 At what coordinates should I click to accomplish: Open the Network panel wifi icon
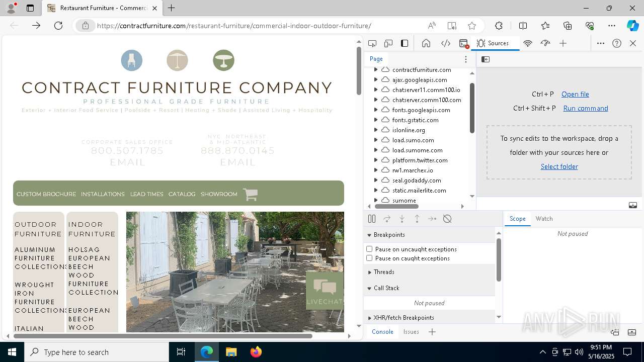click(528, 43)
